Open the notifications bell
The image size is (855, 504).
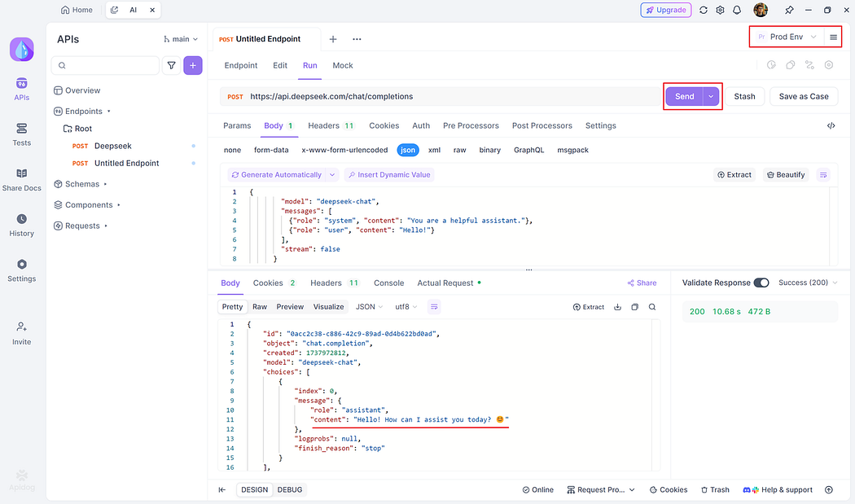pos(737,10)
